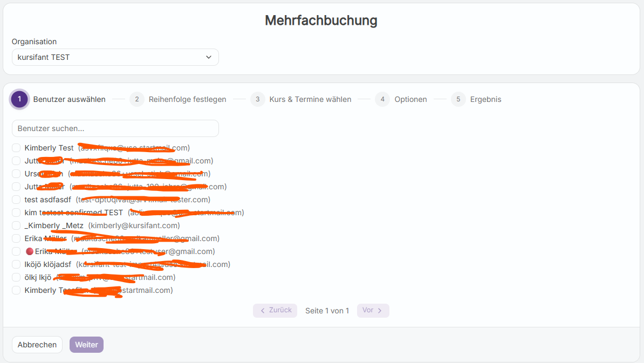Click the Vor pagination button
Image resolution: width=644 pixels, height=363 pixels.
tap(373, 310)
